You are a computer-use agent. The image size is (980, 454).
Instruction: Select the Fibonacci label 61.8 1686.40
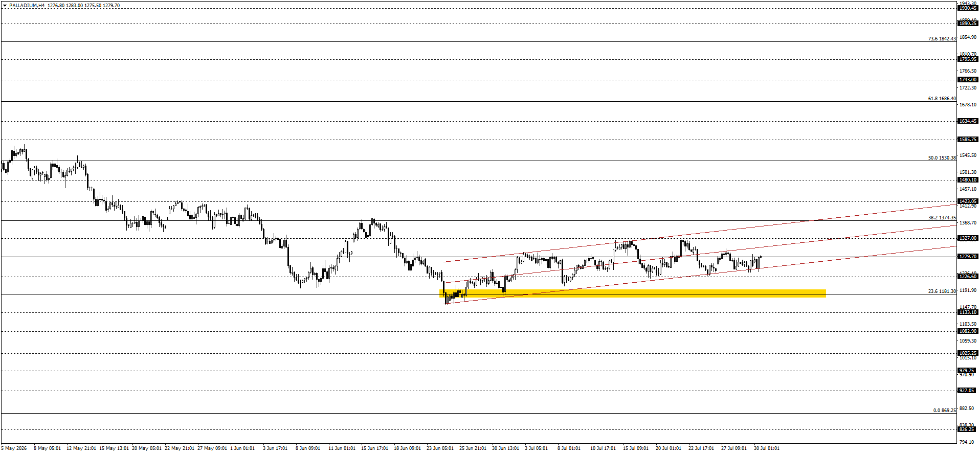pos(942,99)
